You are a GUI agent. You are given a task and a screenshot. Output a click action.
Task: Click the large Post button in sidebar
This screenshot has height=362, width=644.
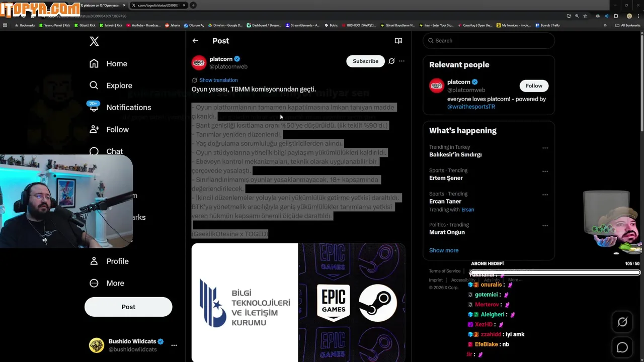(x=128, y=307)
